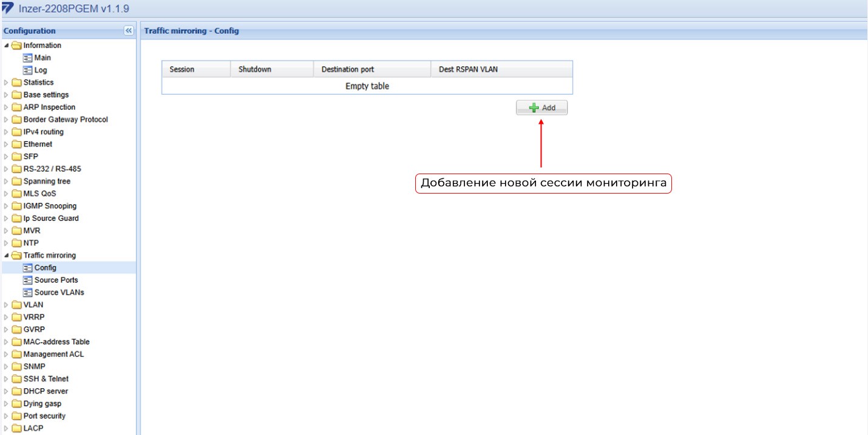Open the Main page icon under Information
Screen dimensions: 868x435
point(27,58)
